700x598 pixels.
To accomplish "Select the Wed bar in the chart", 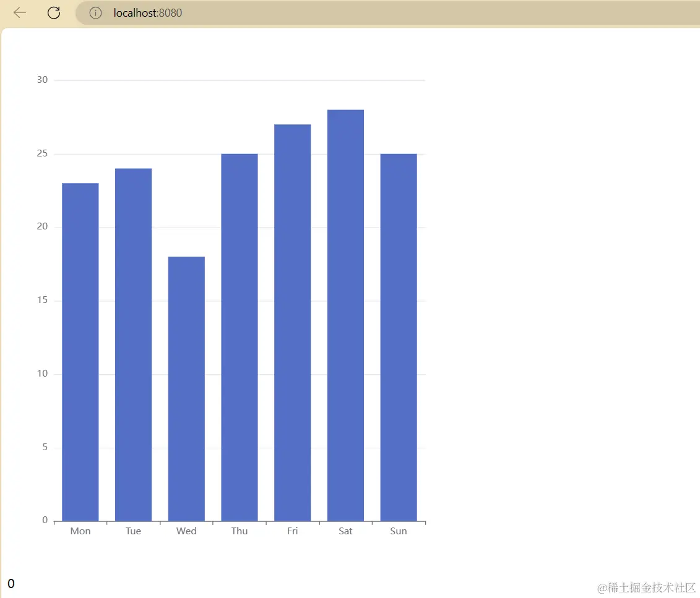I will pyautogui.click(x=187, y=389).
